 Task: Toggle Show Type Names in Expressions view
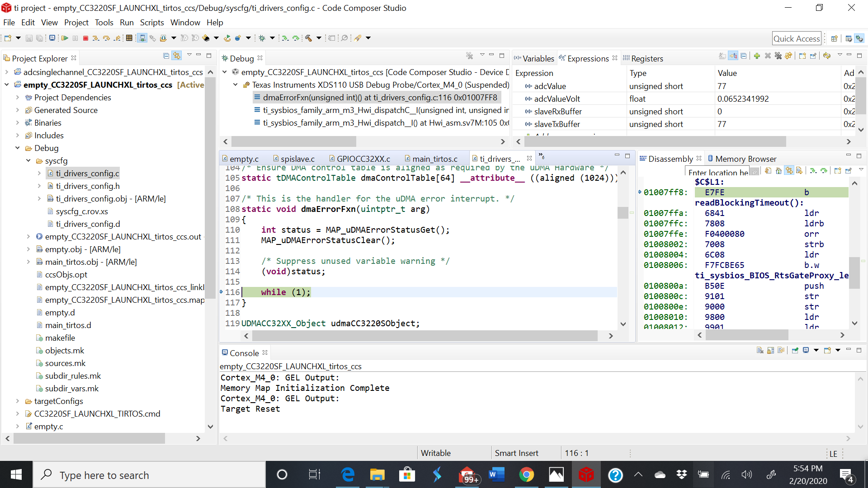point(722,56)
